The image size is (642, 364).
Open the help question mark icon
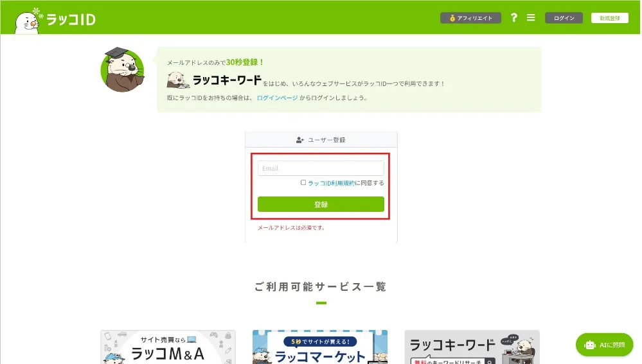click(x=514, y=17)
